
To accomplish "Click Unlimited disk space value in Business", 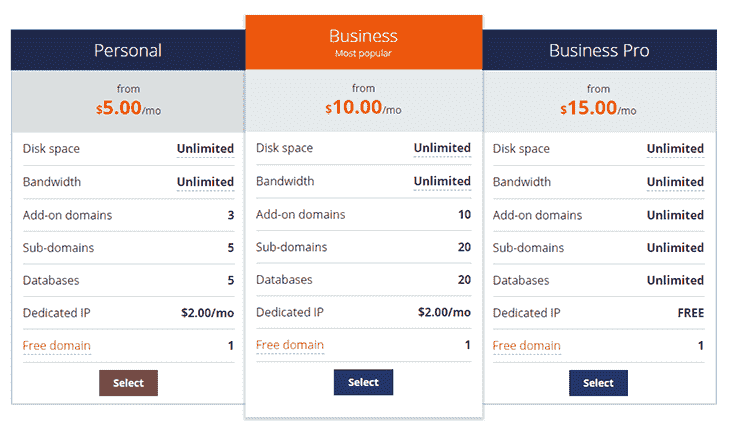I will click(x=442, y=148).
